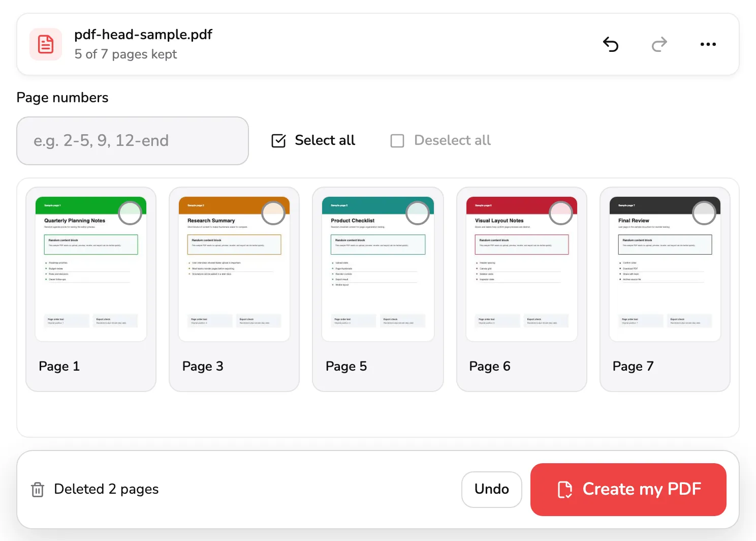The image size is (756, 541).
Task: Click the redo arrow icon in header
Action: coord(659,45)
